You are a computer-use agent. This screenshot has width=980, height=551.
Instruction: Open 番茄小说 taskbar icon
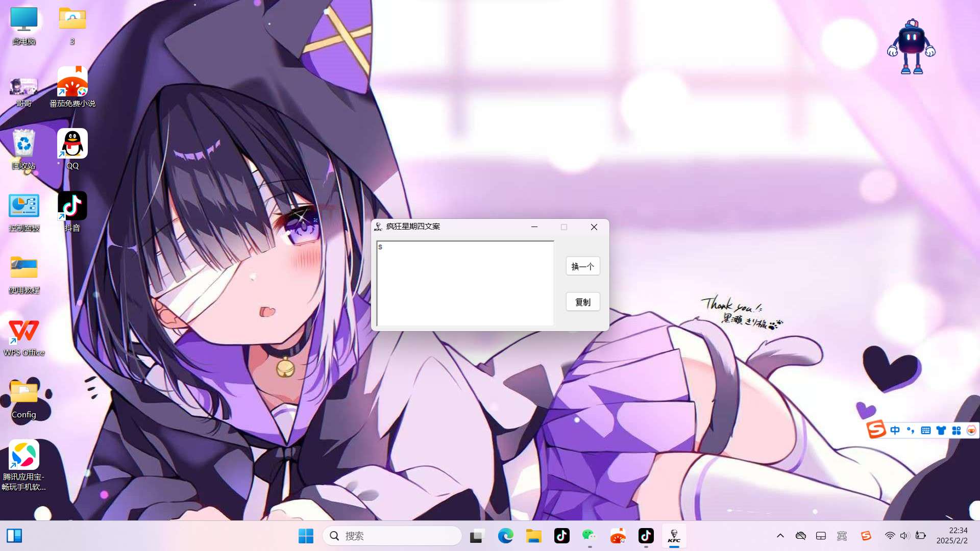click(x=618, y=536)
